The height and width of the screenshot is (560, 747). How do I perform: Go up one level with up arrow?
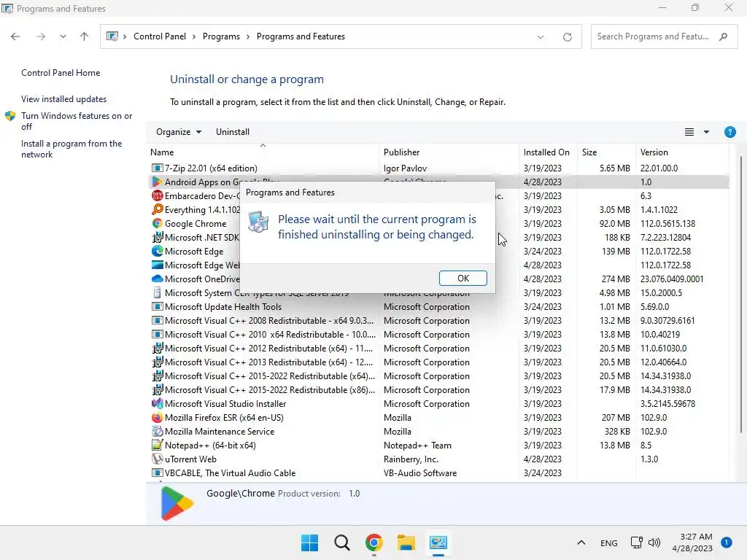[x=85, y=36]
